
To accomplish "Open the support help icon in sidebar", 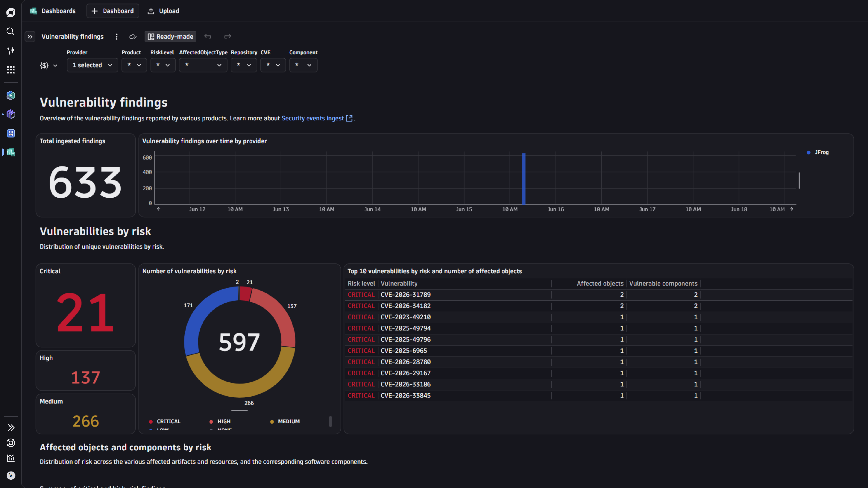I will pyautogui.click(x=11, y=443).
